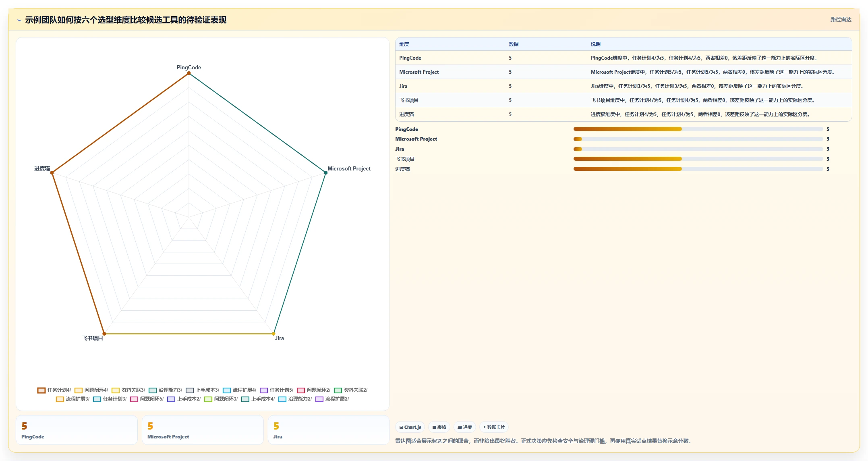Toggle the 问题闭环2/ legend entry
Viewport: 868px width, 461px height.
coord(313,390)
